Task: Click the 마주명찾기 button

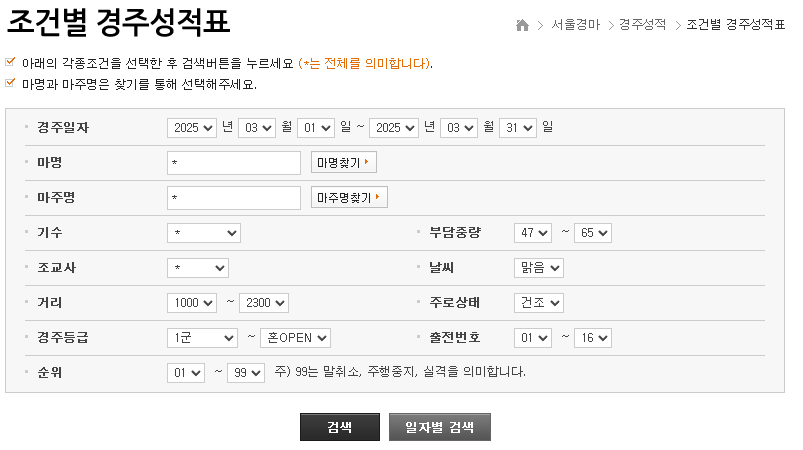Action: tap(349, 197)
